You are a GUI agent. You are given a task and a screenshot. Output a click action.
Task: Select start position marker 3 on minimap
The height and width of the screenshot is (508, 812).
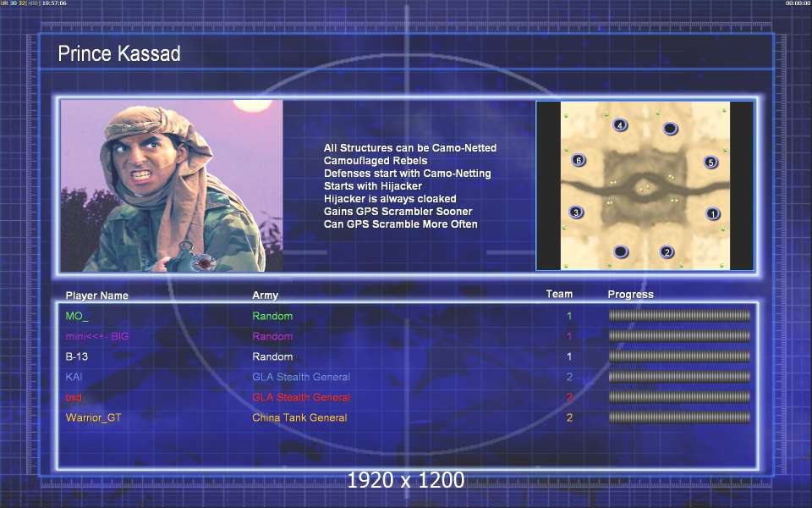(x=576, y=212)
